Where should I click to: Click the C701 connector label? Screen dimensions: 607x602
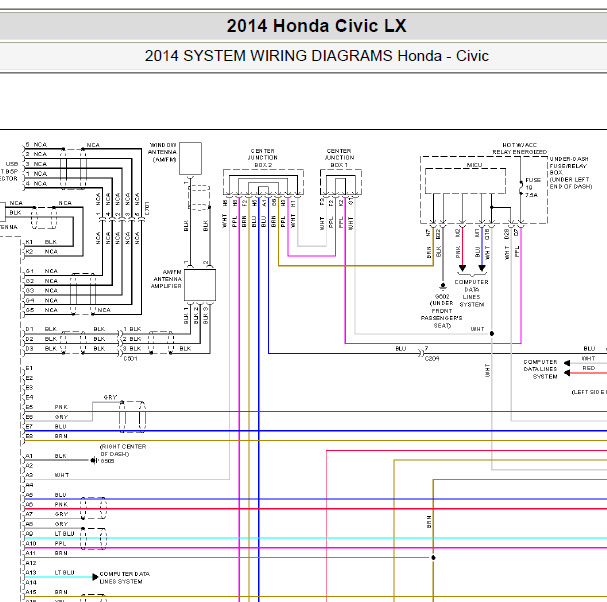point(147,209)
